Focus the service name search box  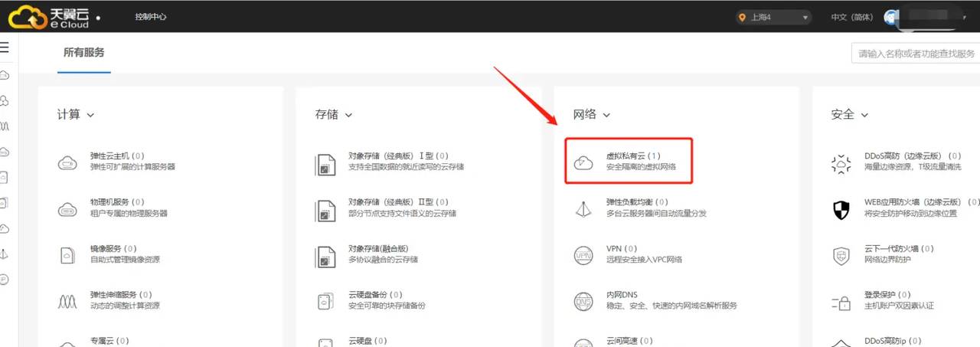916,53
